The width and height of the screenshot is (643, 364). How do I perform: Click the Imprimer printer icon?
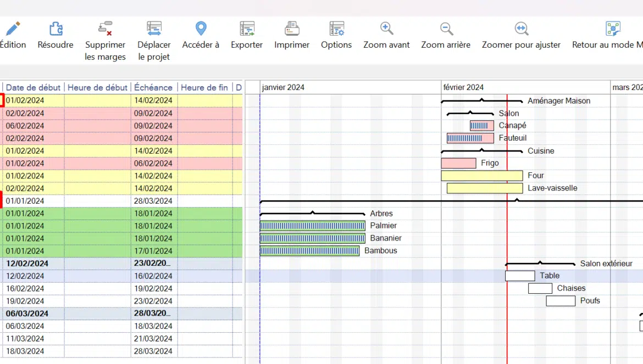(x=292, y=29)
